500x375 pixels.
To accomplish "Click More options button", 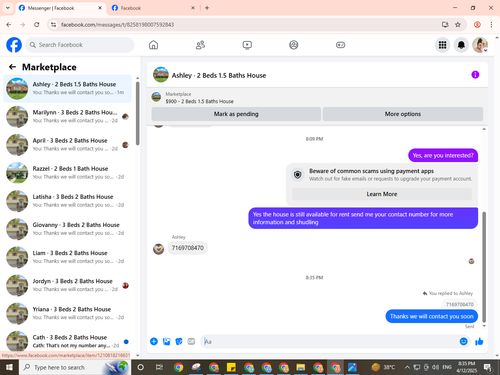I will click(403, 114).
